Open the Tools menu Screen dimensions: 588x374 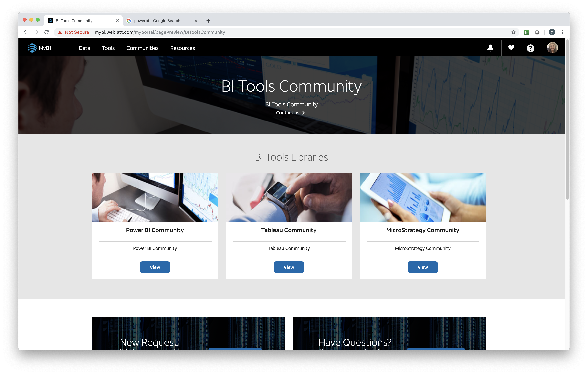click(108, 48)
